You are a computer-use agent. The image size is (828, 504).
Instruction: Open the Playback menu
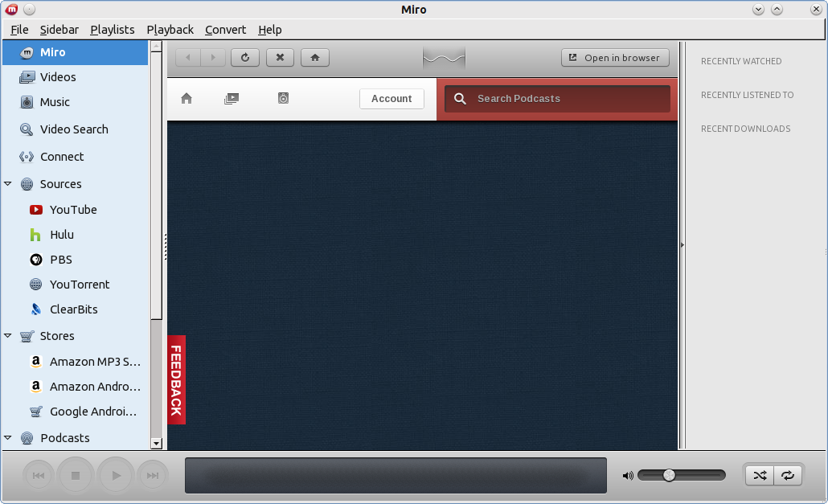point(170,30)
